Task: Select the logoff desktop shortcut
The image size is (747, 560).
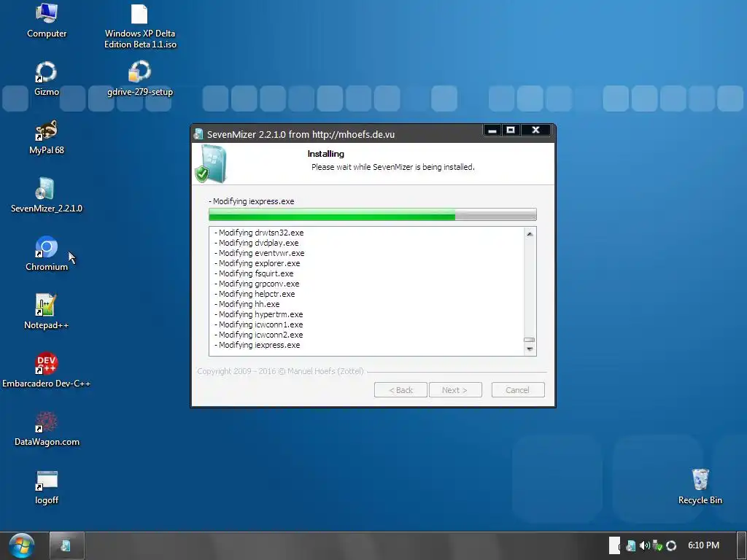Action: click(46, 488)
